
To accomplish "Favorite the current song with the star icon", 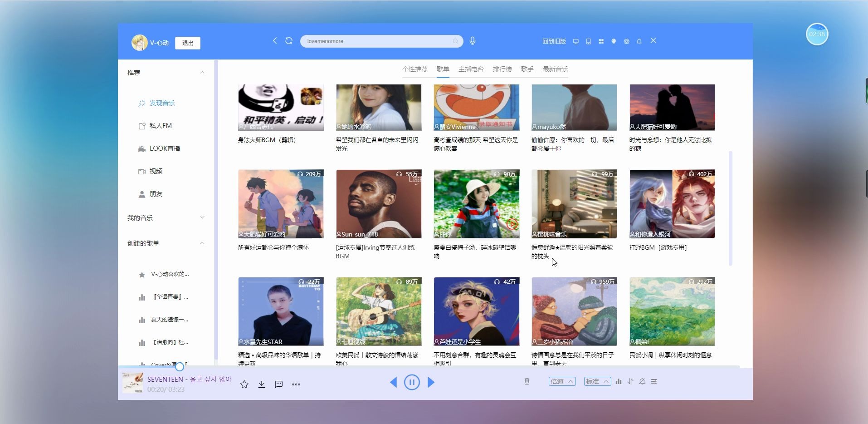I will [x=244, y=385].
